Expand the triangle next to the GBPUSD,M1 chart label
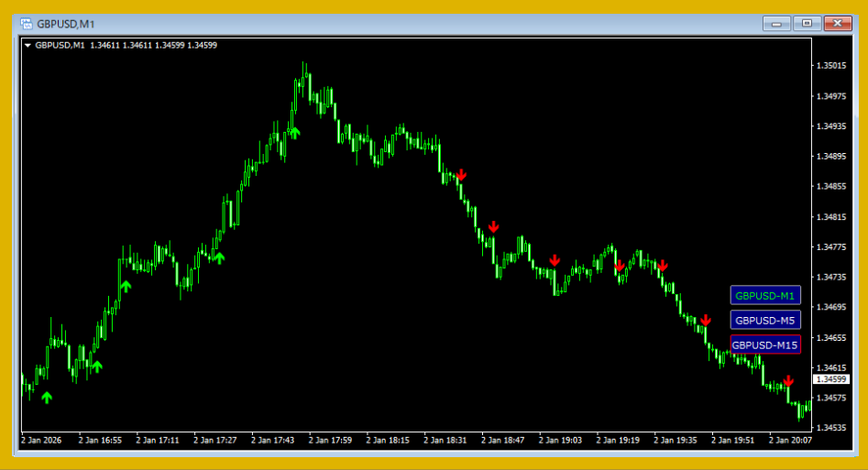The image size is (868, 470). click(27, 45)
